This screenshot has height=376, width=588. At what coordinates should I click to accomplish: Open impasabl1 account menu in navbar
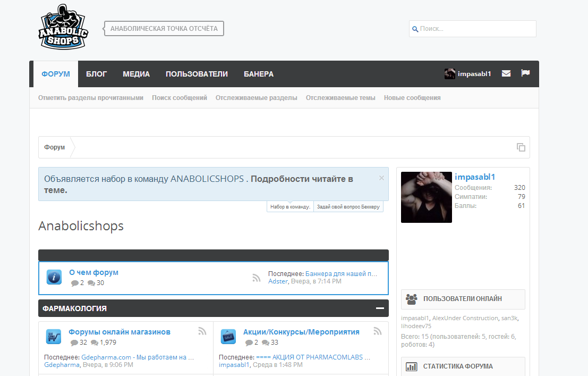[467, 74]
